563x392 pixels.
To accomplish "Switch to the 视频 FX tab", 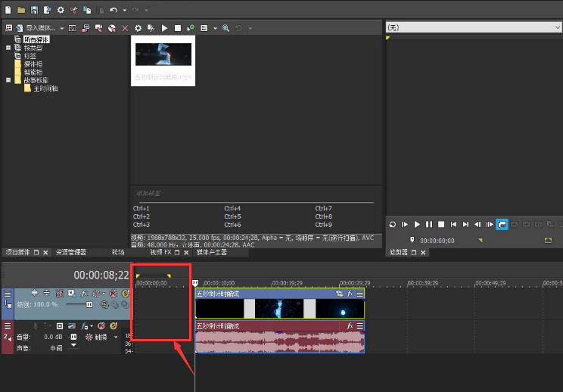I will [160, 252].
